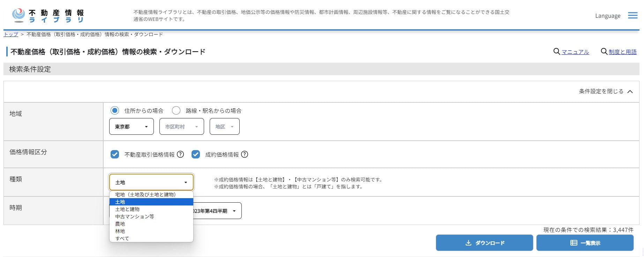Click the 一覧表示 button

tap(585, 243)
